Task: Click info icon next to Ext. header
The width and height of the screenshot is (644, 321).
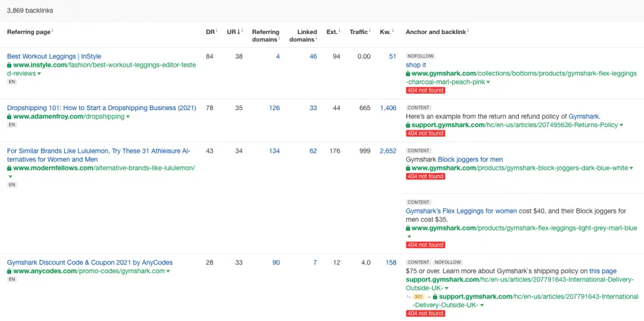Action: [x=340, y=30]
